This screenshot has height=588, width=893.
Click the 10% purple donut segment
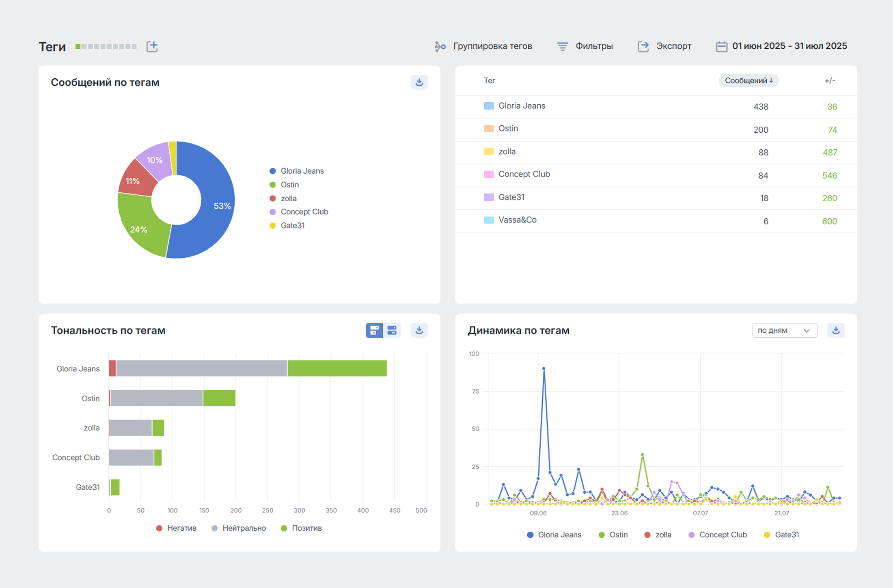tap(156, 160)
